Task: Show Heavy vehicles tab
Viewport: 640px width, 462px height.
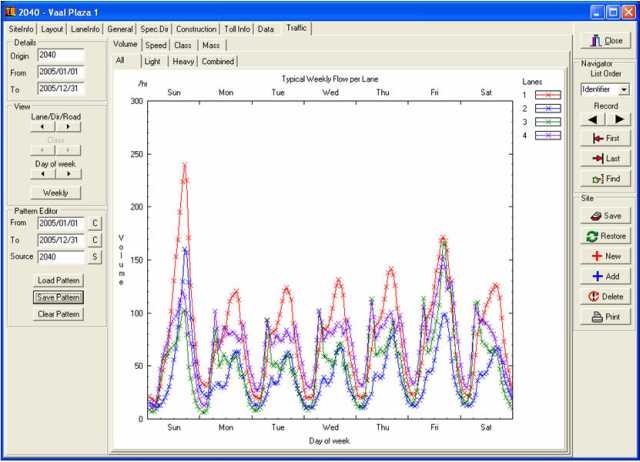Action: 183,62
